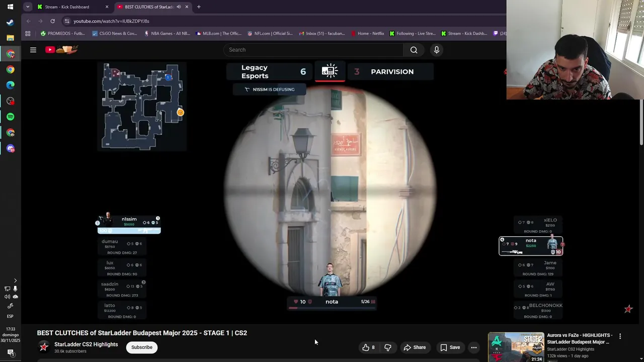View site information icon in address bar
Image resolution: width=644 pixels, height=362 pixels.
[67, 21]
